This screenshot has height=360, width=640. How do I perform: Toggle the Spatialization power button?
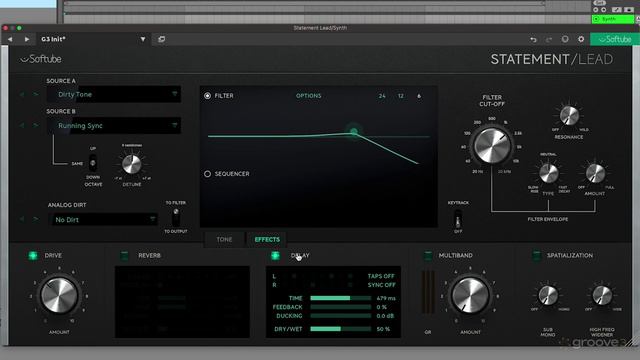click(x=536, y=256)
